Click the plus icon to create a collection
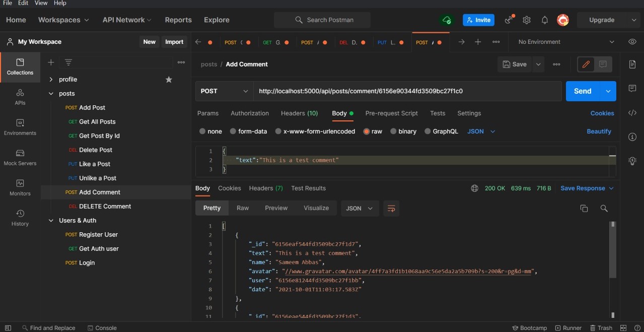The image size is (644, 332). [x=51, y=62]
